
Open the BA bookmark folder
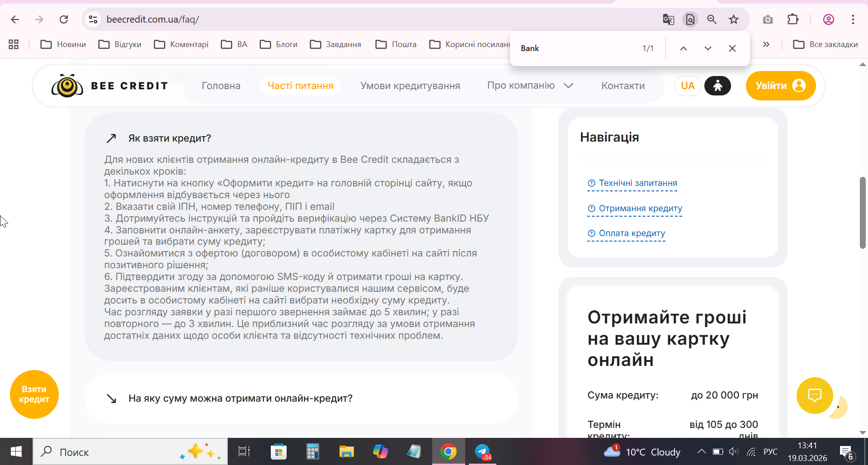point(234,44)
